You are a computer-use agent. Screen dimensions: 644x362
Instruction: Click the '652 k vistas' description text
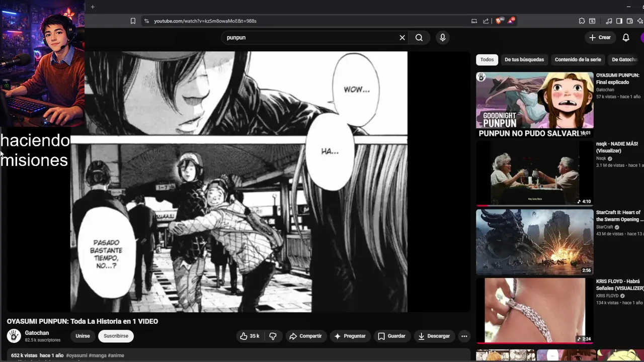(24, 355)
